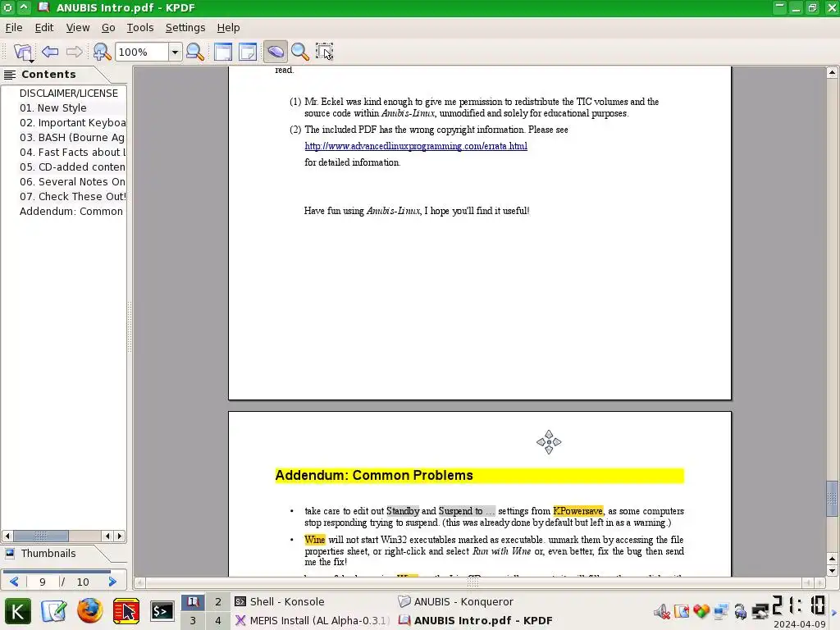Switch to virtual desktop 1

[193, 601]
